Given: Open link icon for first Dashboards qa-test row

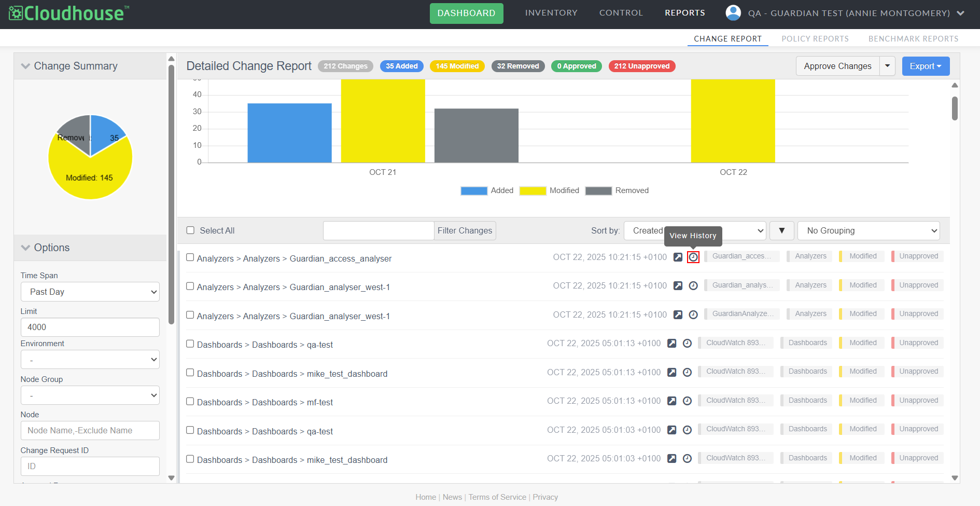Looking at the screenshot, I should 671,343.
